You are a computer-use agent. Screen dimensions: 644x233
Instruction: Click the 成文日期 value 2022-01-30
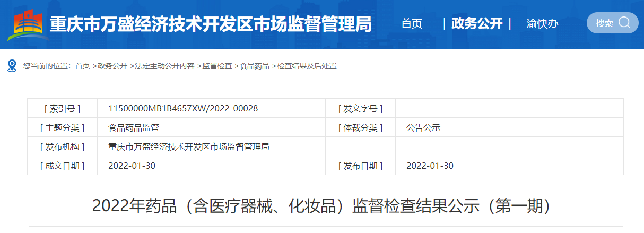pyautogui.click(x=132, y=166)
